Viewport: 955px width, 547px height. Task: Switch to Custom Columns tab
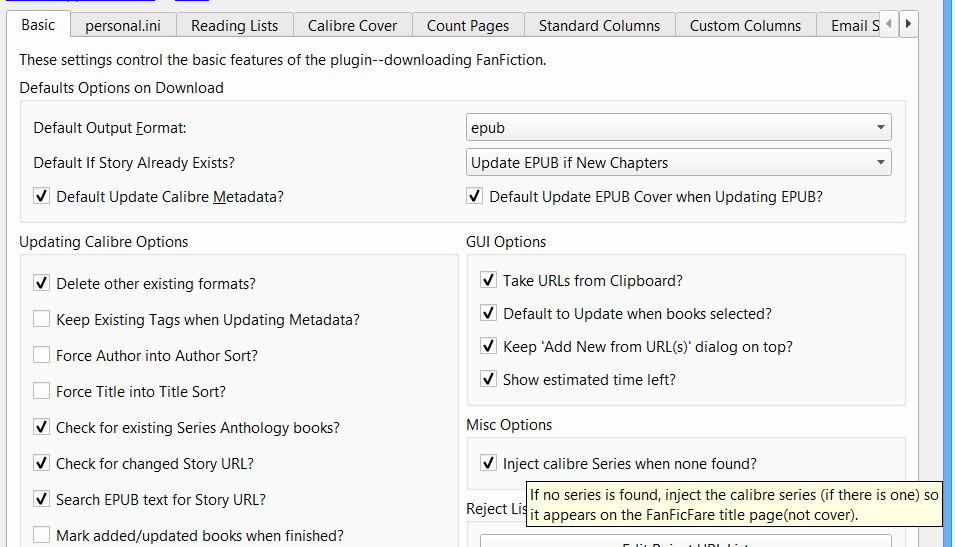[745, 25]
